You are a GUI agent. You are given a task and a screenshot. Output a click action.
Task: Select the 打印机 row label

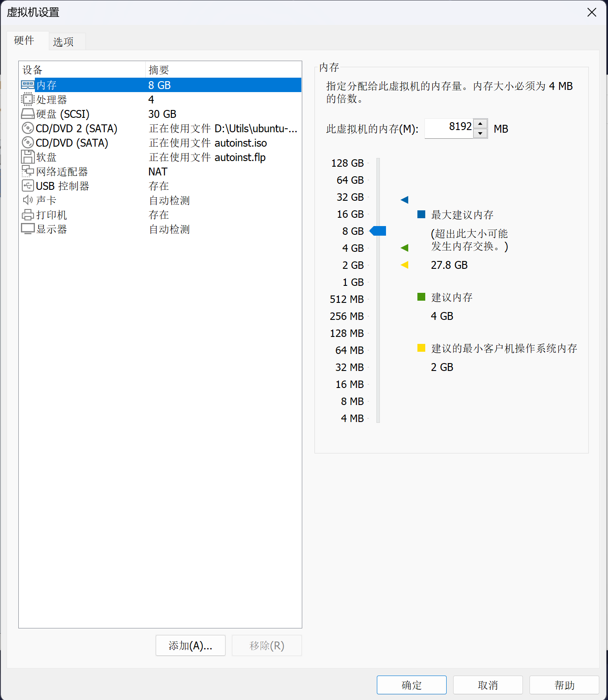click(x=51, y=215)
